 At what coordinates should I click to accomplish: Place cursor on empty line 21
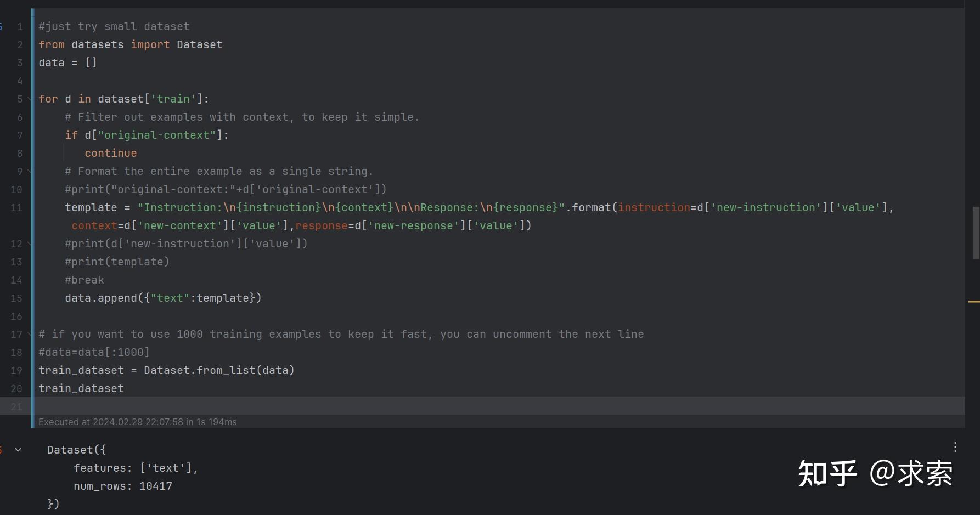click(x=498, y=406)
